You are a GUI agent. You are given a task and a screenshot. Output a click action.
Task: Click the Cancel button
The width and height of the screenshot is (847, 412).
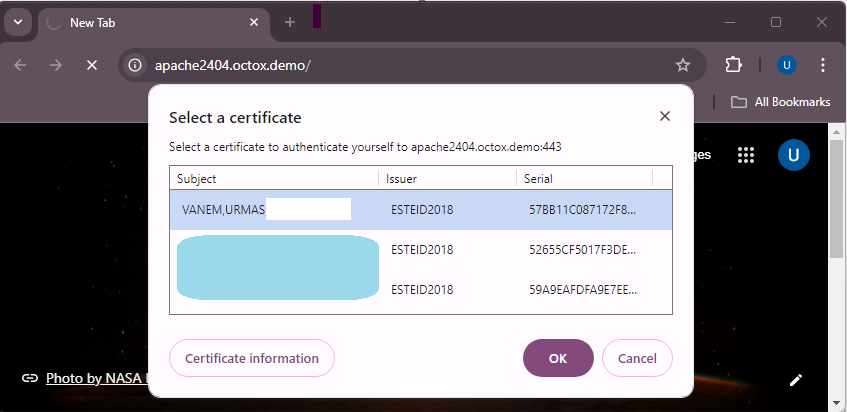pos(637,358)
